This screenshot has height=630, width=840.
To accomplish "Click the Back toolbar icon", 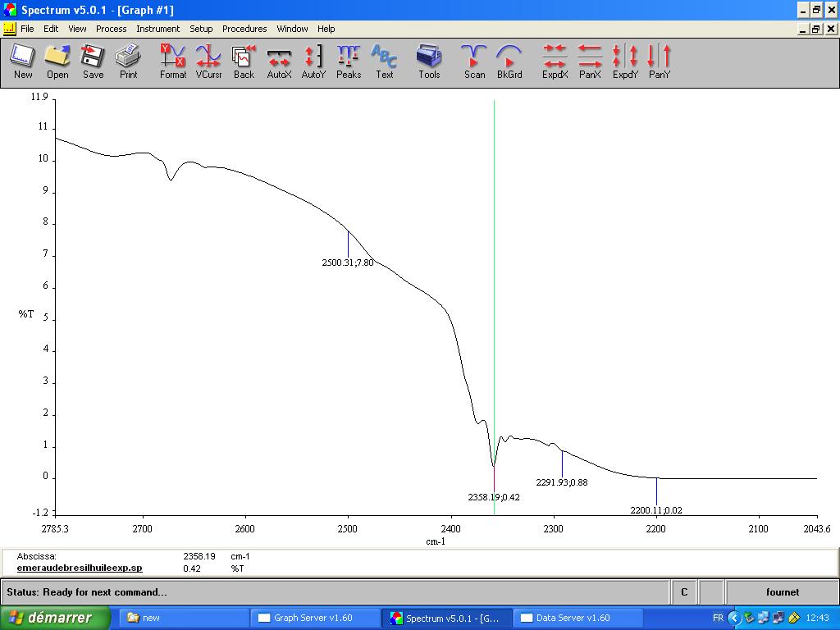I will click(x=244, y=62).
